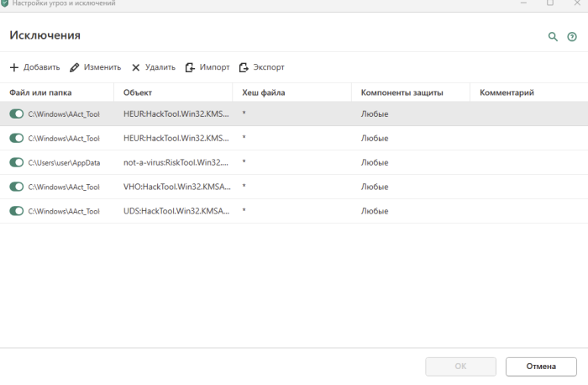Edit the selected exclusion with Изменить

95,67
